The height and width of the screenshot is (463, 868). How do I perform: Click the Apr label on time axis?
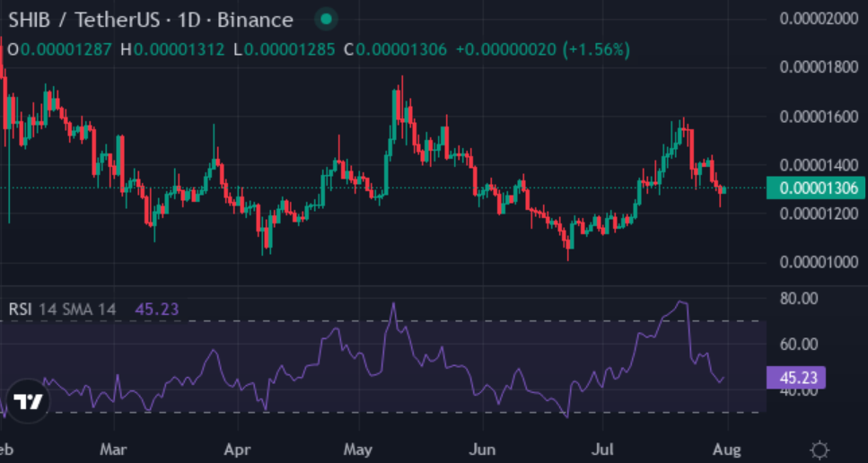point(238,450)
